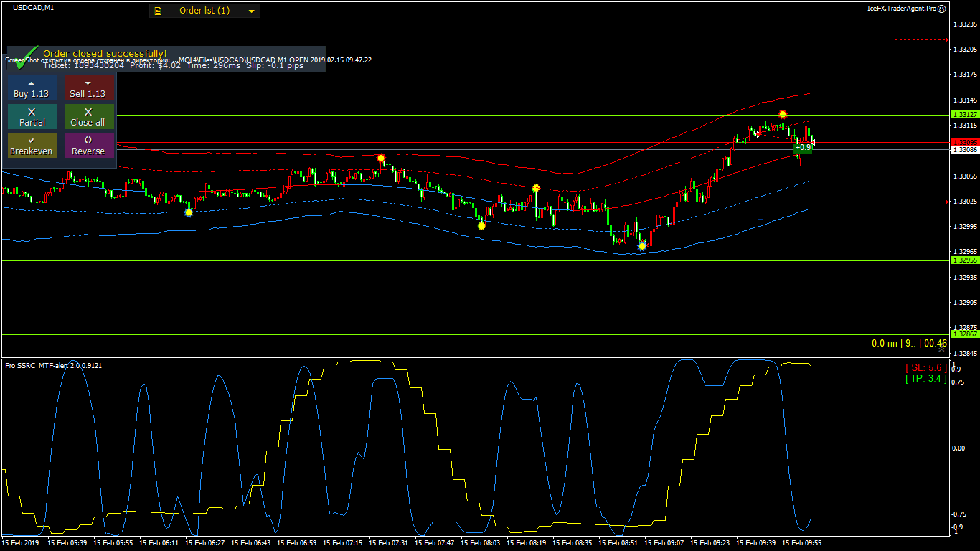
Task: Click the green 1.33127 price label
Action: (963, 115)
